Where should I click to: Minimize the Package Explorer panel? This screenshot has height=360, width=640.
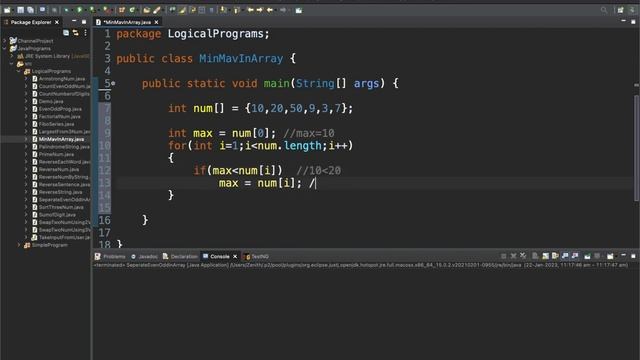[x=74, y=22]
